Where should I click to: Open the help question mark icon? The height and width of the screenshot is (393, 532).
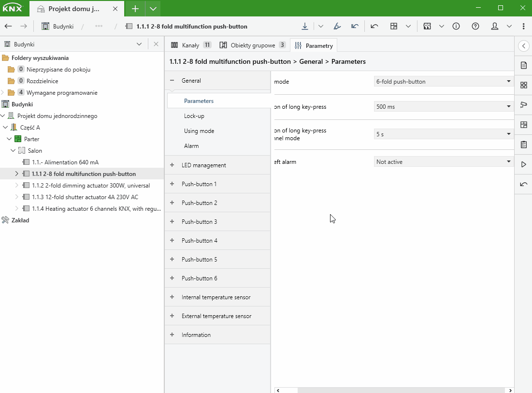475,27
